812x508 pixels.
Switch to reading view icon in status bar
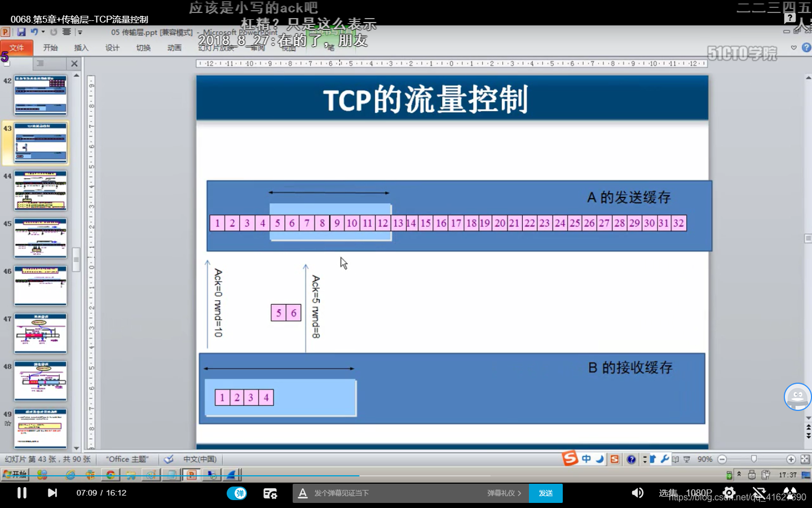[676, 459]
